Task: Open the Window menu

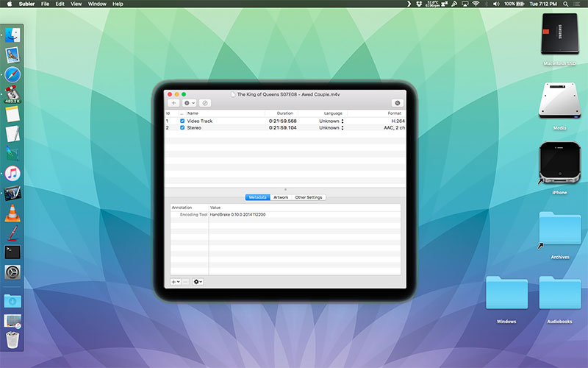Action: [97, 4]
